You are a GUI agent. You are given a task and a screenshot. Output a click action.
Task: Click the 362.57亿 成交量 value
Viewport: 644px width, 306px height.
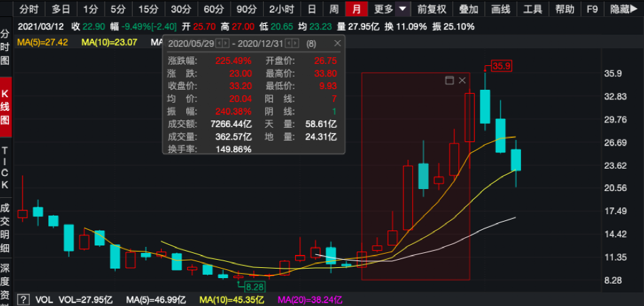pos(233,137)
